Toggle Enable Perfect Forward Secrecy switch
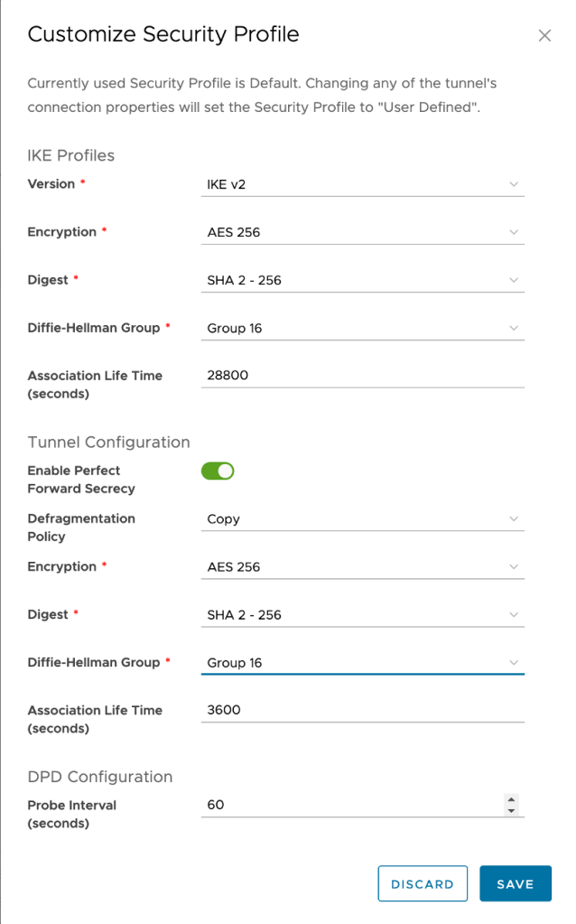This screenshot has height=924, width=576. click(218, 471)
